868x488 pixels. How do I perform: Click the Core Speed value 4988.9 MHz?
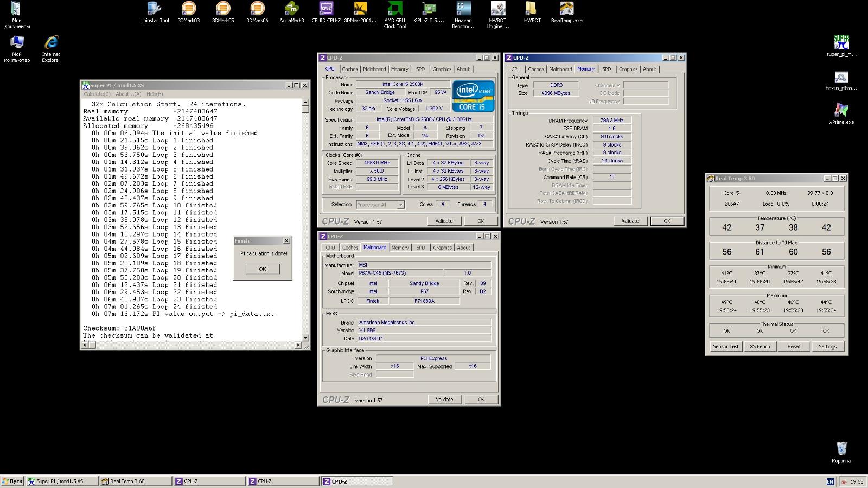(x=377, y=163)
